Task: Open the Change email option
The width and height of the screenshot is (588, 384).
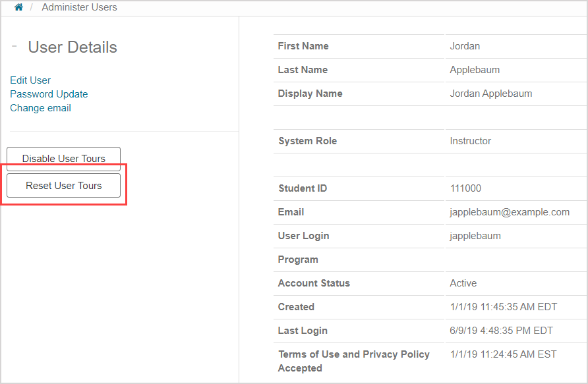Action: tap(40, 107)
